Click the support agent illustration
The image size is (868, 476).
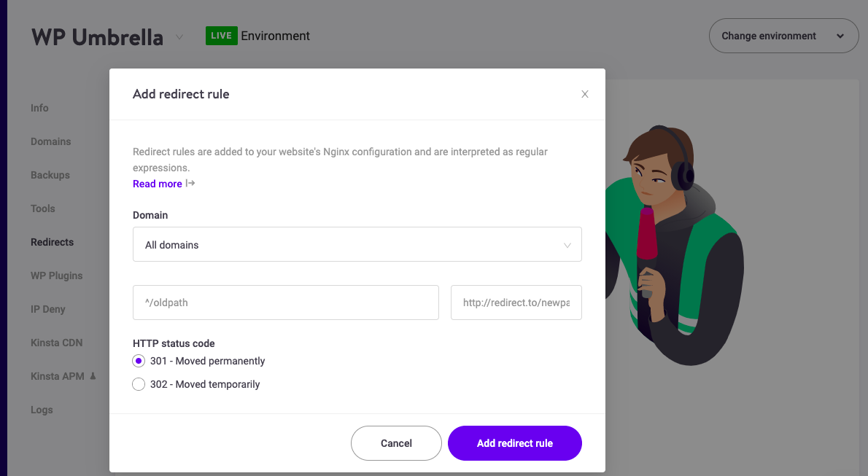point(675,245)
